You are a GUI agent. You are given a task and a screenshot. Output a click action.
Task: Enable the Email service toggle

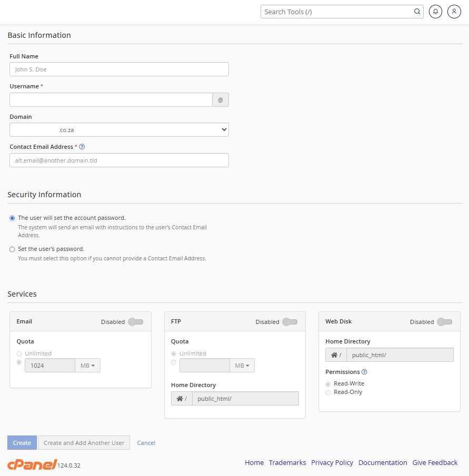[x=136, y=322]
